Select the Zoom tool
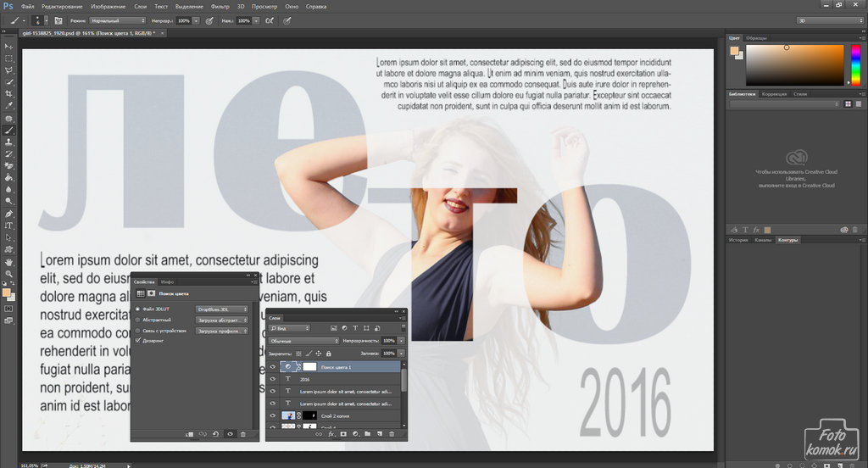 click(8, 274)
